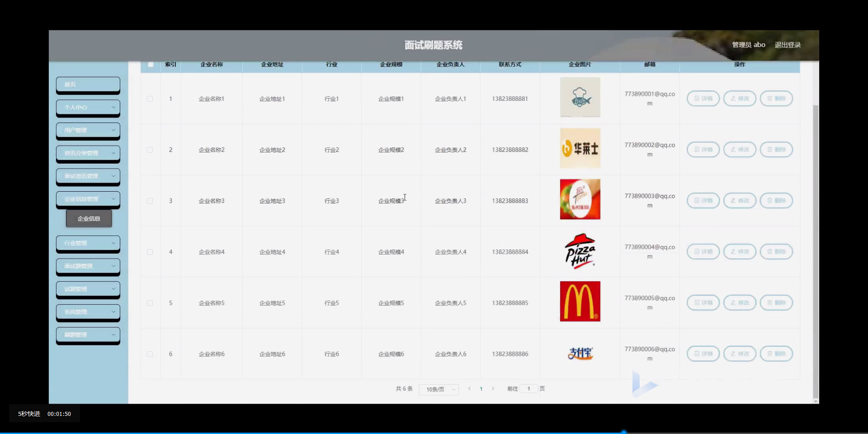
Task: View 详情 of 企业名称3
Action: click(703, 201)
